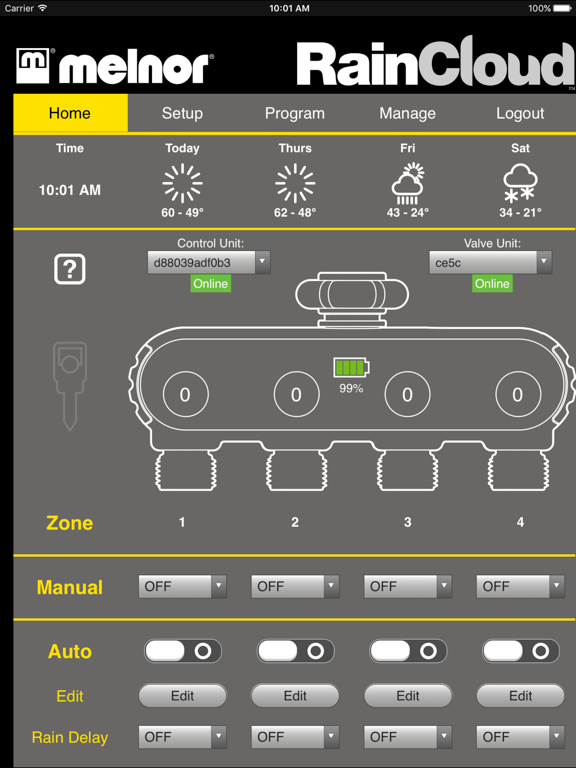Open Manual dropdown for zone 1
The image size is (576, 768).
(x=183, y=586)
